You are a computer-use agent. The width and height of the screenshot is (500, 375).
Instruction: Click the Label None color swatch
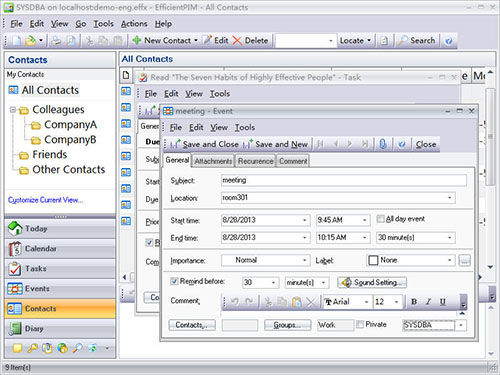point(373,260)
